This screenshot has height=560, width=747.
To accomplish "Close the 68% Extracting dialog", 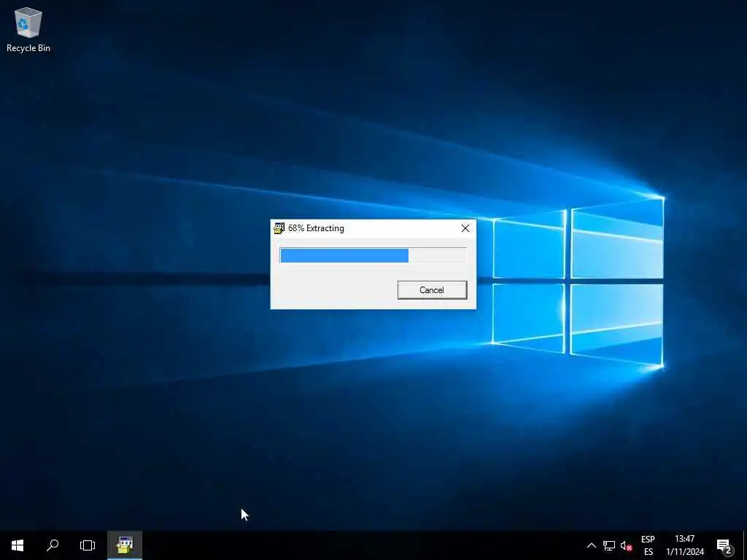I will [465, 228].
